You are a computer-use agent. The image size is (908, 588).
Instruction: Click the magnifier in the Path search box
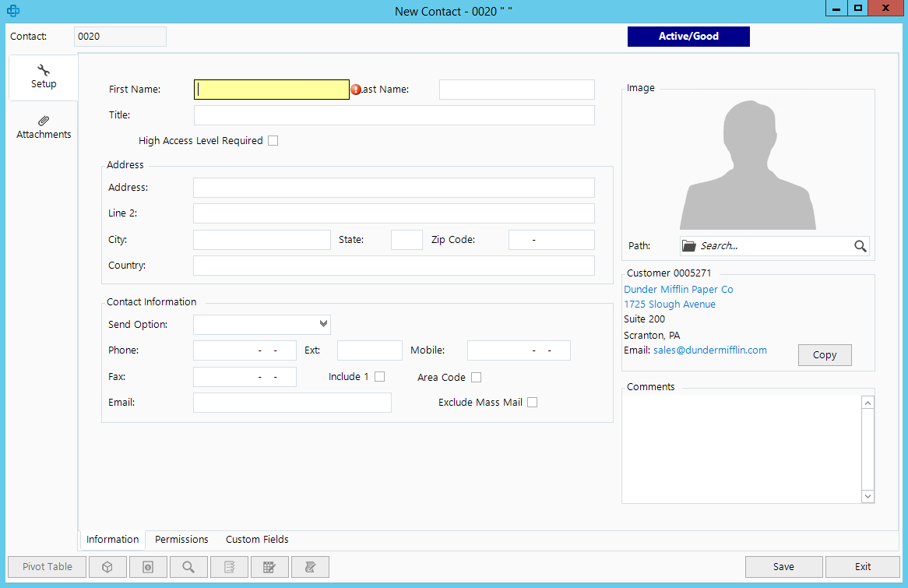(860, 245)
